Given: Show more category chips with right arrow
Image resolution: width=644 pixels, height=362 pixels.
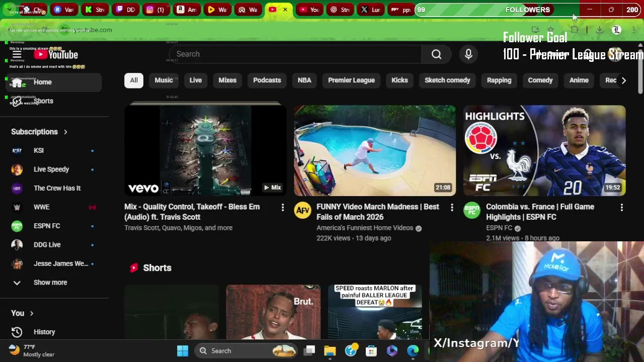Looking at the screenshot, I should (623, 80).
